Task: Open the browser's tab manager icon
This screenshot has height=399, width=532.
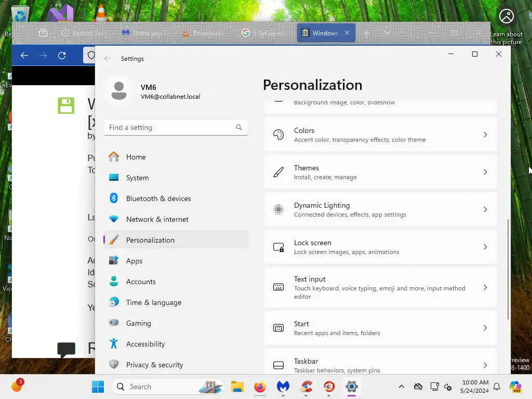Action: [43, 33]
